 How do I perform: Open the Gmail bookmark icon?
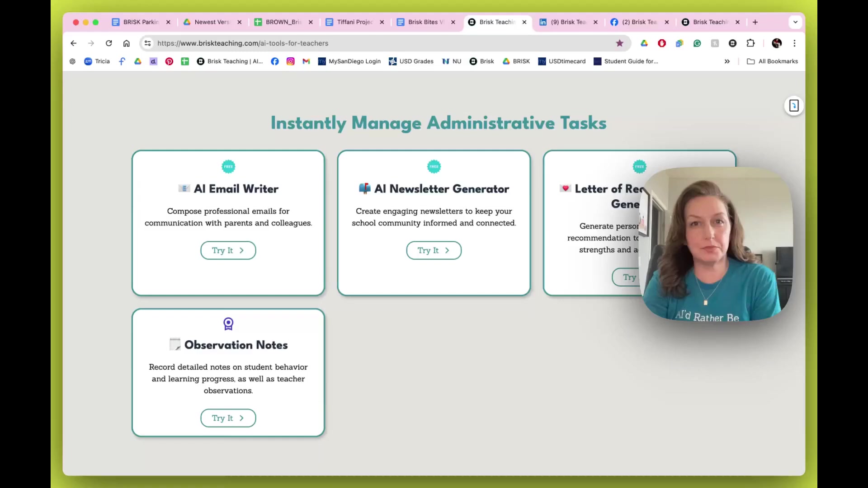(306, 61)
